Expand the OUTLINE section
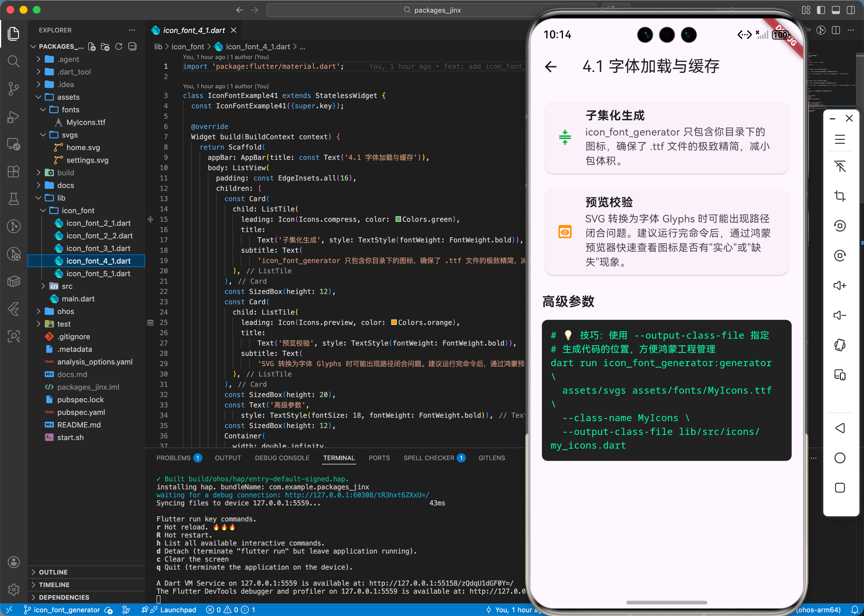Viewport: 864px width, 616px height. coord(53,572)
